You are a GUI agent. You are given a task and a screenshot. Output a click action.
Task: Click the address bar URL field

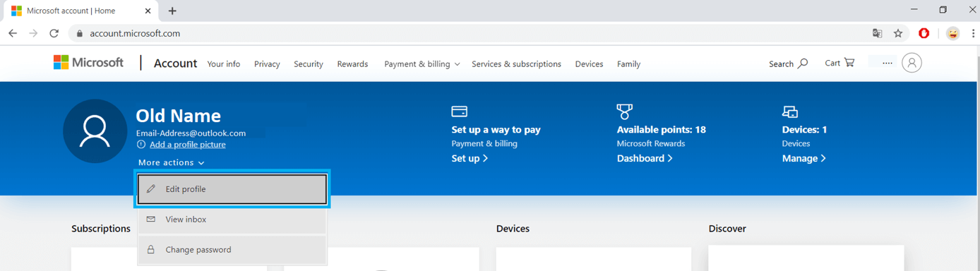pos(466,33)
